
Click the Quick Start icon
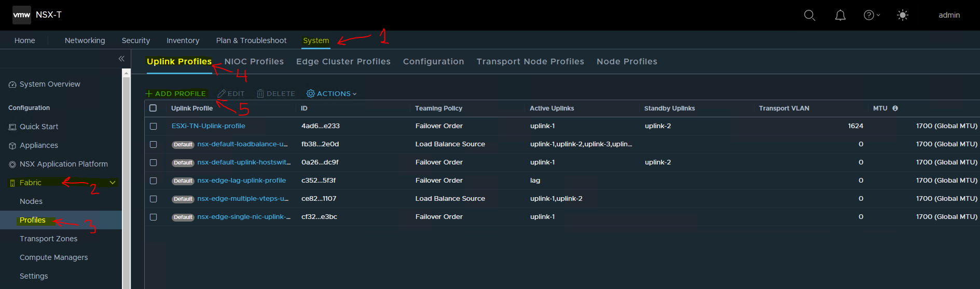(x=12, y=127)
